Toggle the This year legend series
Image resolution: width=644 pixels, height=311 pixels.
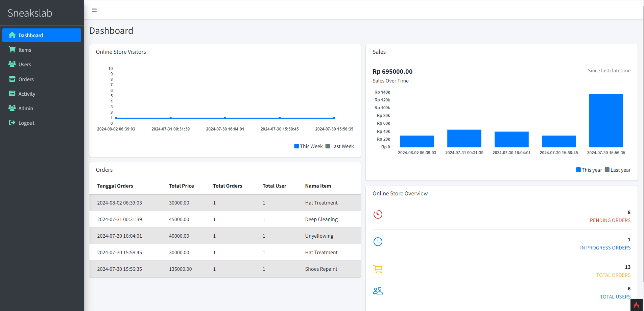(x=589, y=170)
